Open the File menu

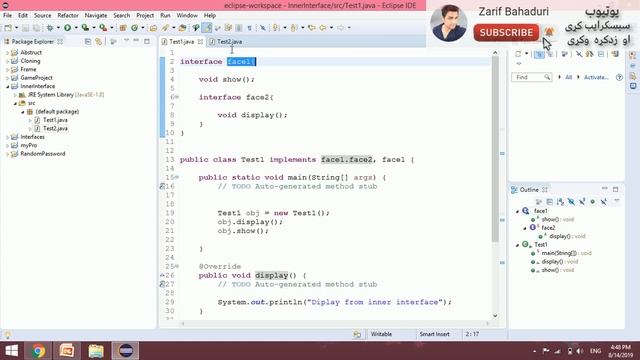point(7,16)
